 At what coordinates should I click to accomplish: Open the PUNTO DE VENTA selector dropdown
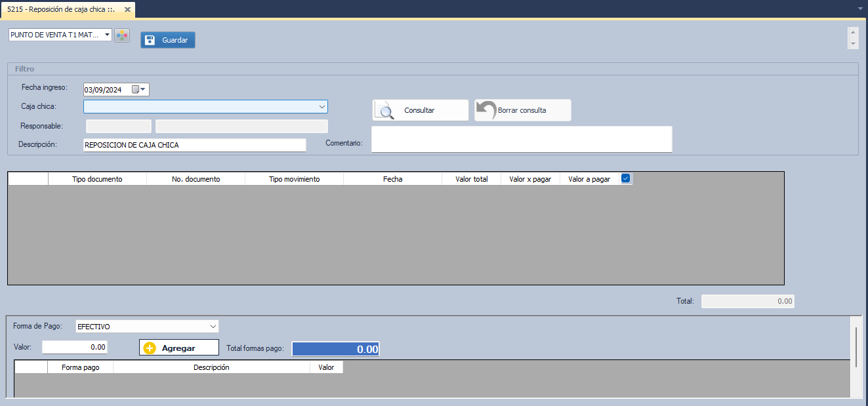pyautogui.click(x=108, y=35)
